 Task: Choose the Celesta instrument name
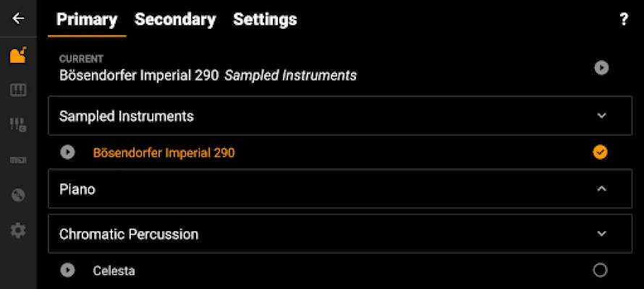coord(114,271)
